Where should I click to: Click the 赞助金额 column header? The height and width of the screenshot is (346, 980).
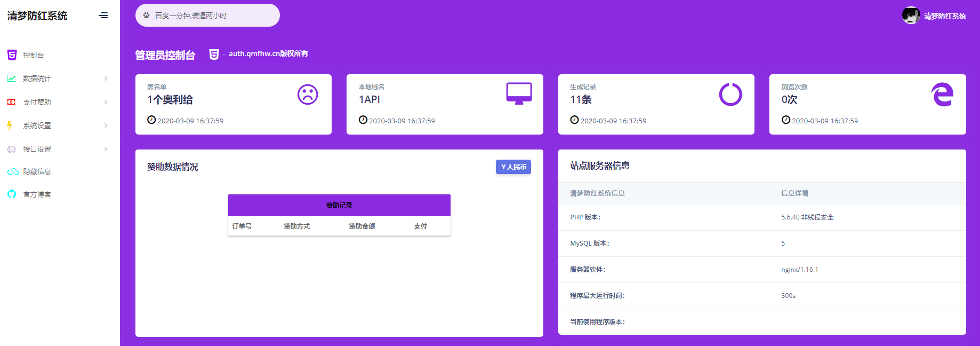362,226
